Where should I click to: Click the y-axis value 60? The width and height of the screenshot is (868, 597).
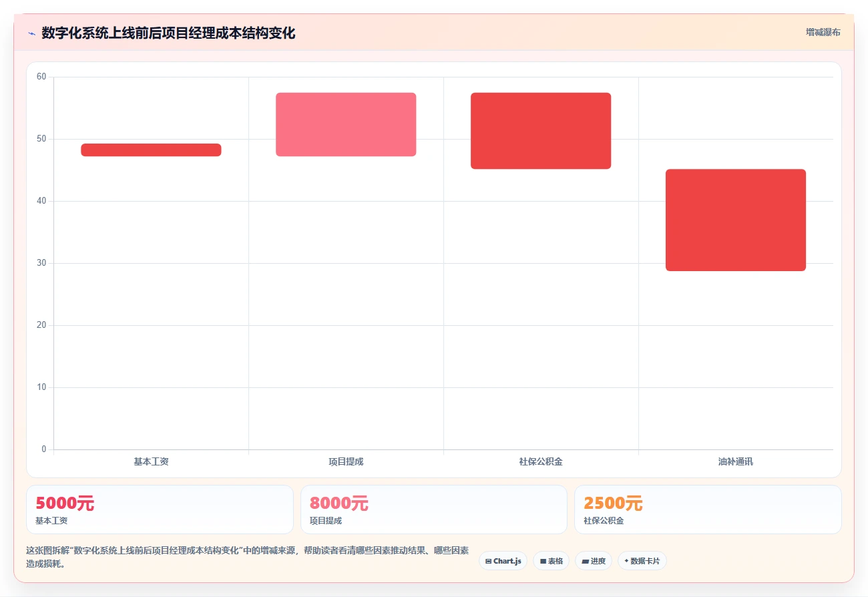click(41, 77)
